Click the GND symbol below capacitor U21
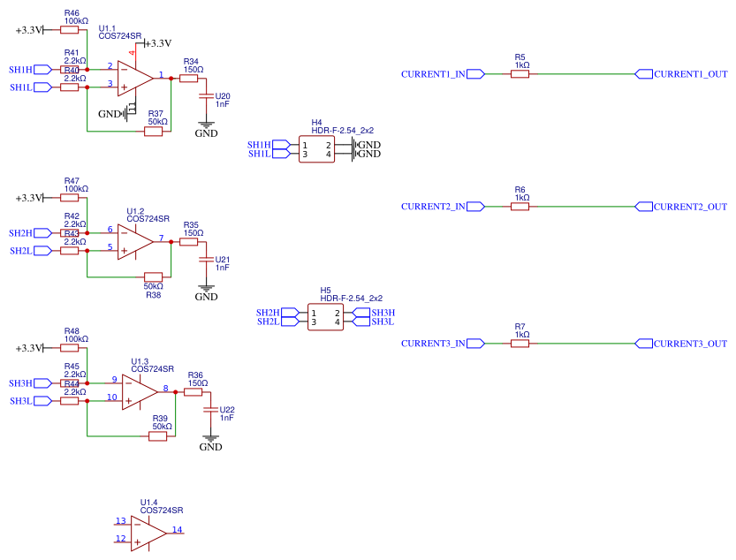The image size is (736, 560). coord(206,289)
